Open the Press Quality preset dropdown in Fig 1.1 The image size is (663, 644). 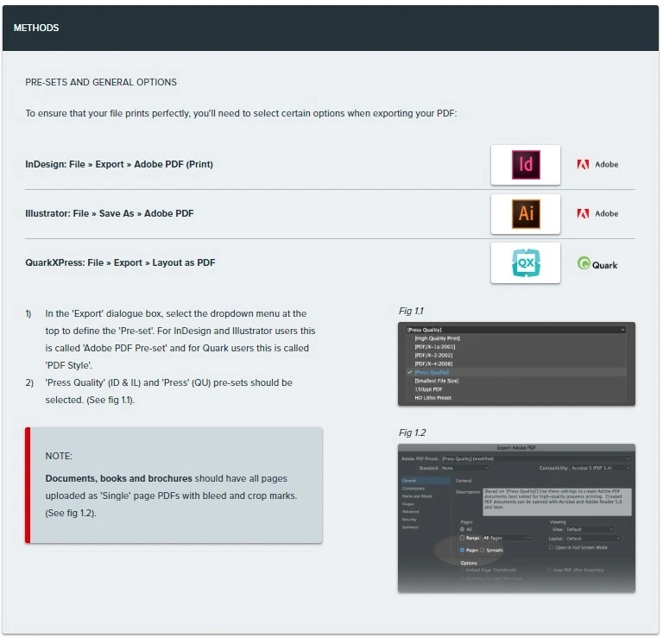click(x=516, y=330)
